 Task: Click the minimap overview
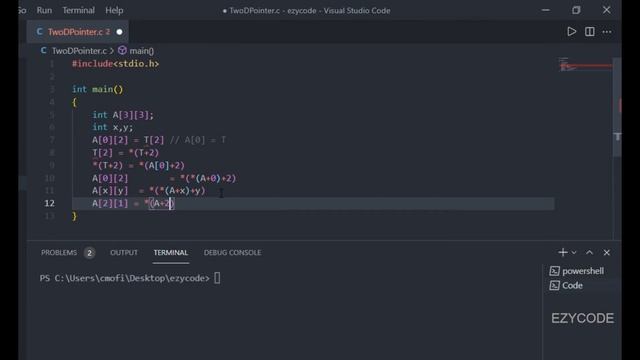click(585, 65)
